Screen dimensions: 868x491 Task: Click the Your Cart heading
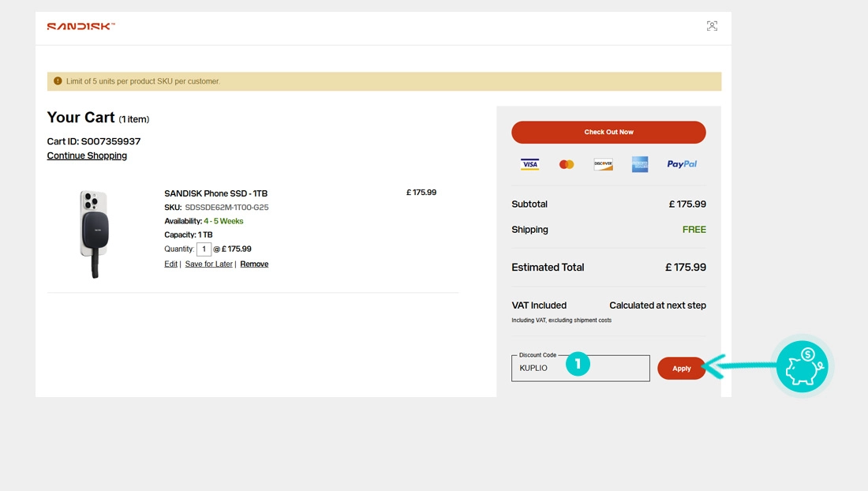[80, 118]
